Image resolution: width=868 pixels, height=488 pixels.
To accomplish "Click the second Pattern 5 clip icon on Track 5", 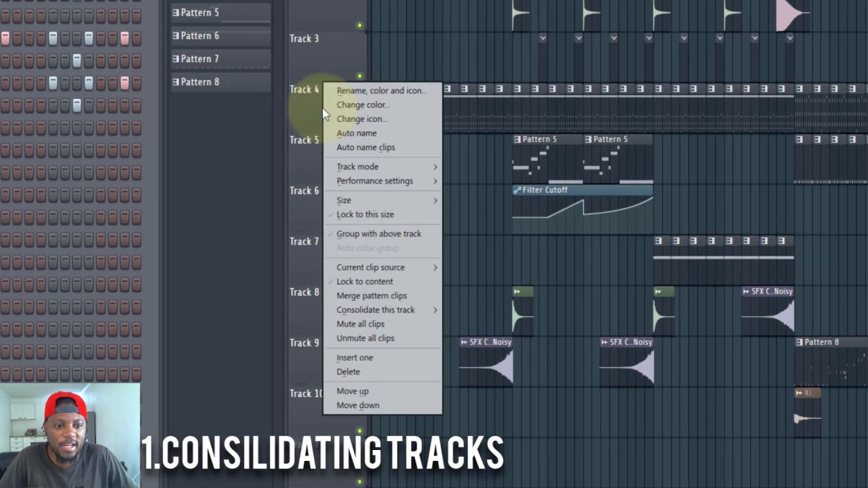I will 588,139.
